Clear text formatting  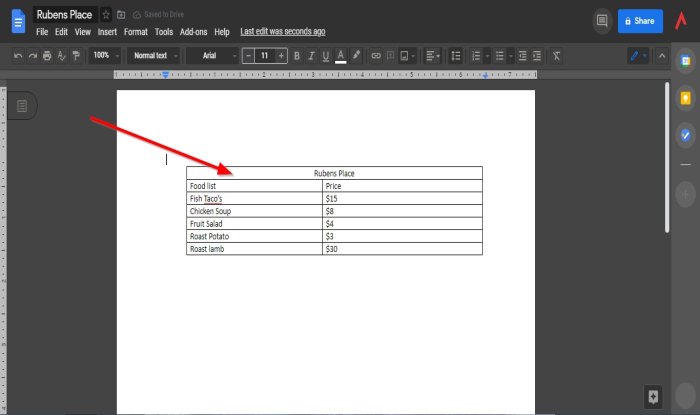point(556,56)
